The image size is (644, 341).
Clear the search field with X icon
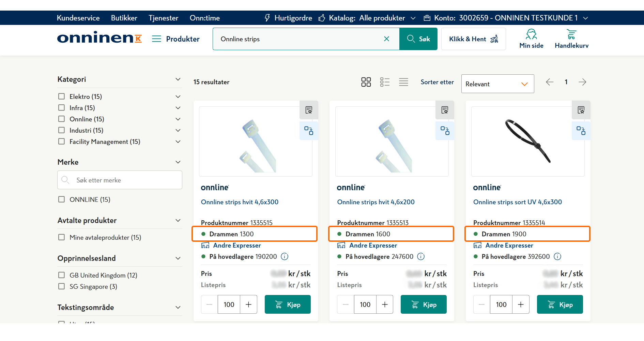[x=386, y=39]
